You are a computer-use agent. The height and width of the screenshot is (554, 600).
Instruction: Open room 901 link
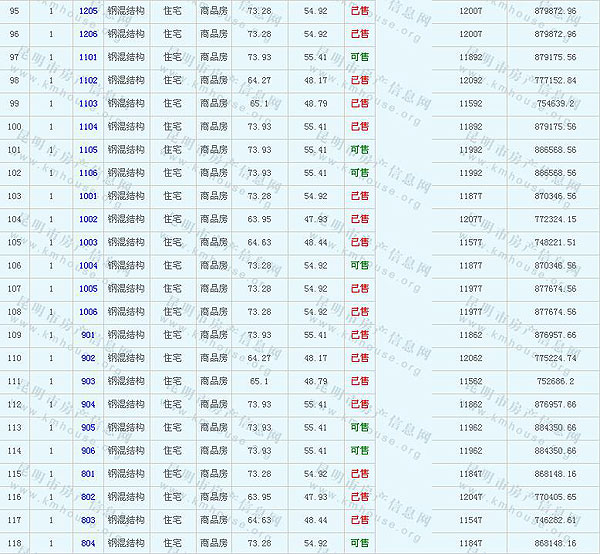(88, 335)
